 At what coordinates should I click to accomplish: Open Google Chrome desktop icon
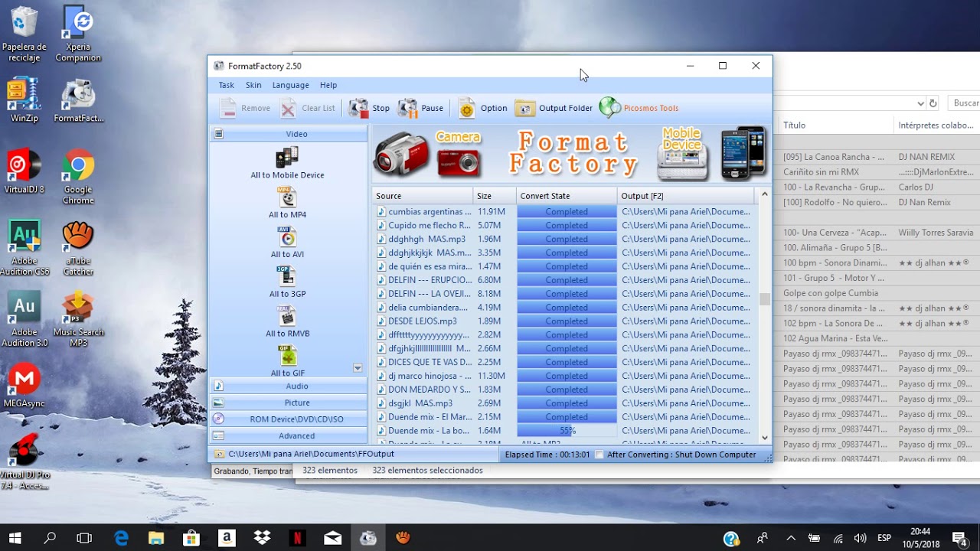click(78, 177)
